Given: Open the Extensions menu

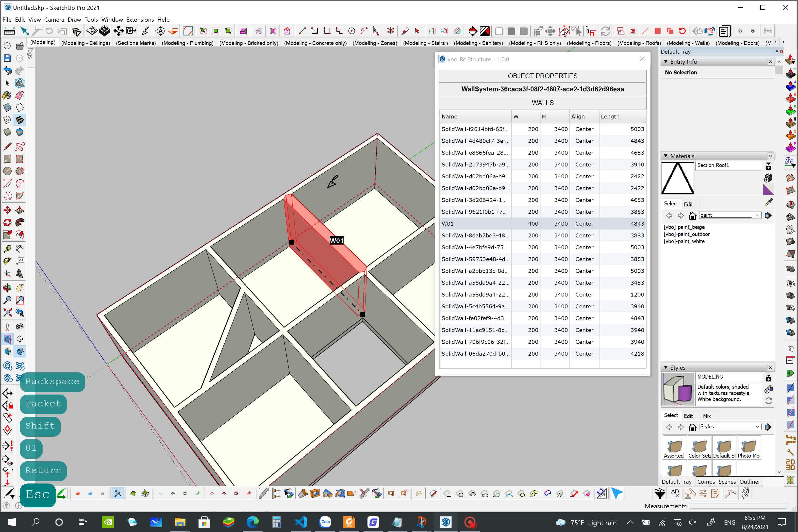Looking at the screenshot, I should click(x=140, y=20).
